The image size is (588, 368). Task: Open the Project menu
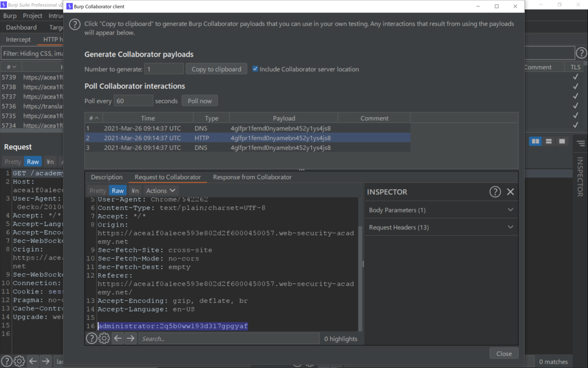tap(33, 16)
